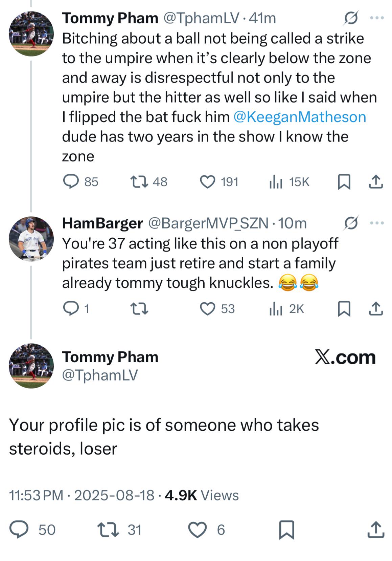Share HamBarger's reply
Viewport: 392px width, 561px height.
376,309
